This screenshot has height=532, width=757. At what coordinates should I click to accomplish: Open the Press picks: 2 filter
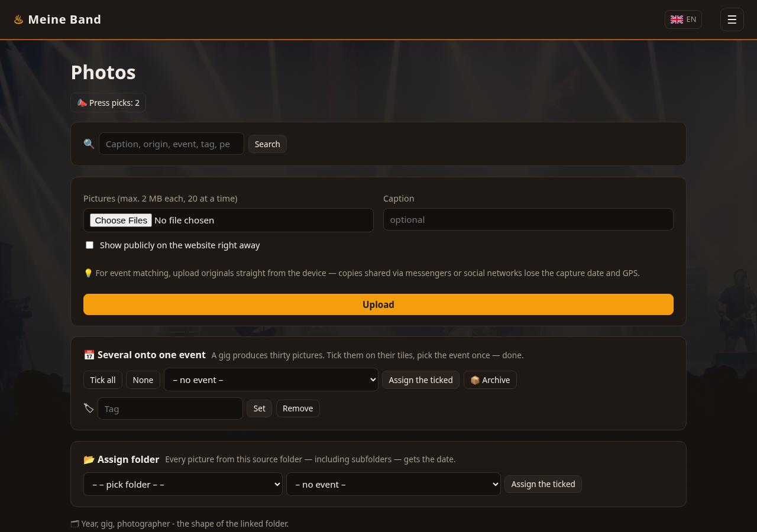pos(108,103)
